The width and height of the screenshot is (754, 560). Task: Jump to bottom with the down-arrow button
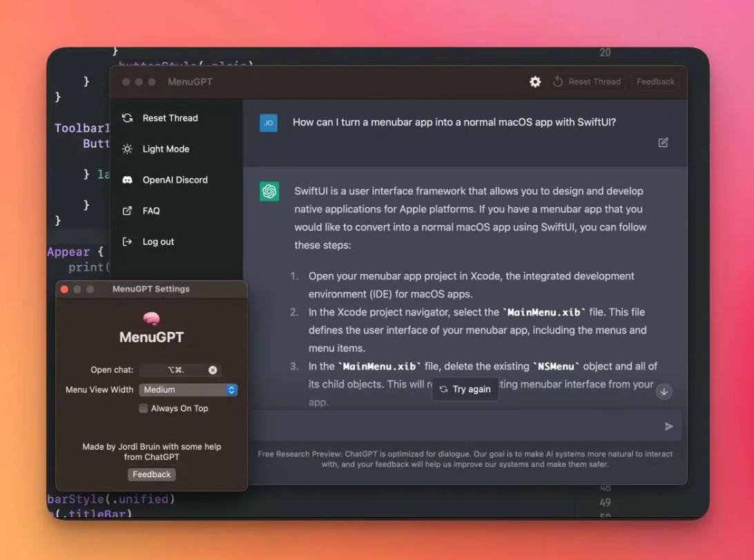664,392
